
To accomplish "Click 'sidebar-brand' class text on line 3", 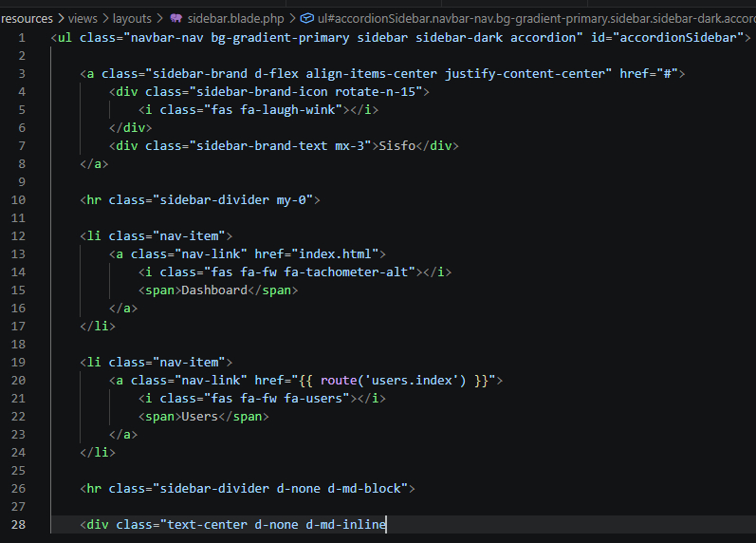I will tap(200, 74).
